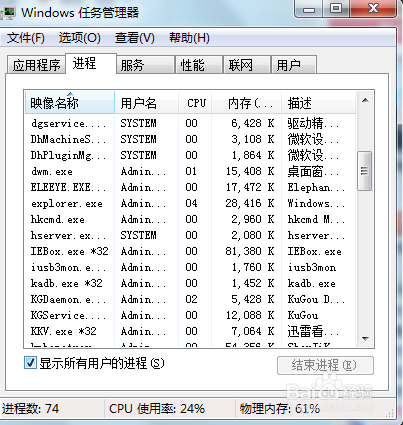
Task: Click CPU value 01 for dwm.exe
Action: tap(191, 171)
